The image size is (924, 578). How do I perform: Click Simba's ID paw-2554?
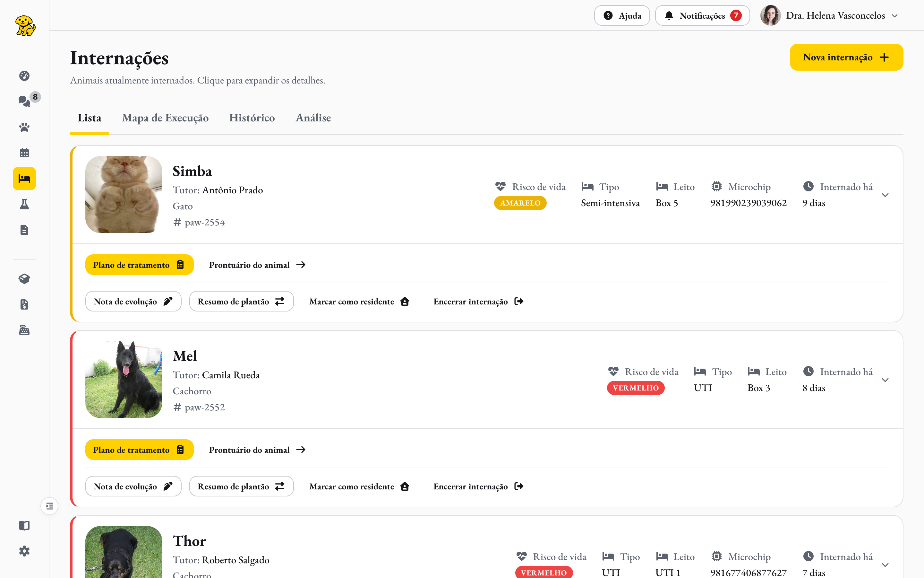[x=205, y=223]
